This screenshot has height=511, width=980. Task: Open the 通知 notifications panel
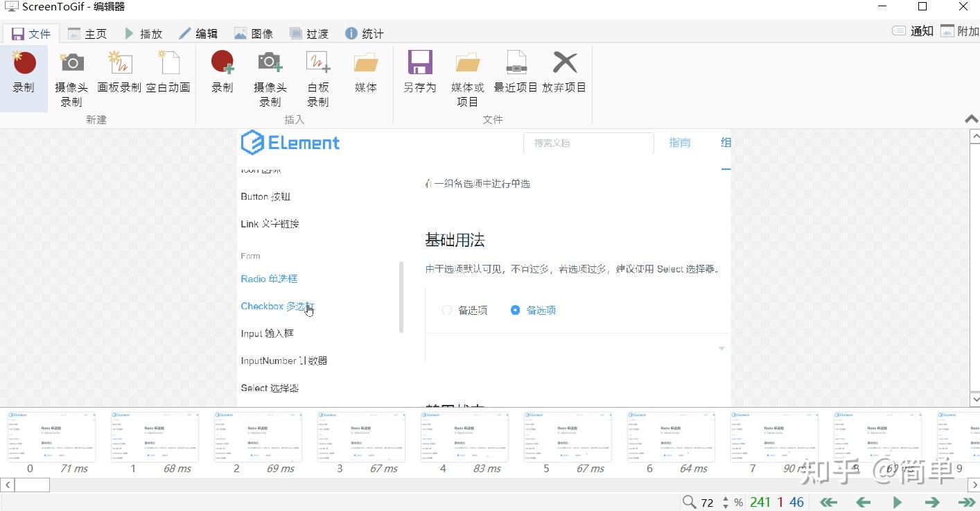[913, 31]
